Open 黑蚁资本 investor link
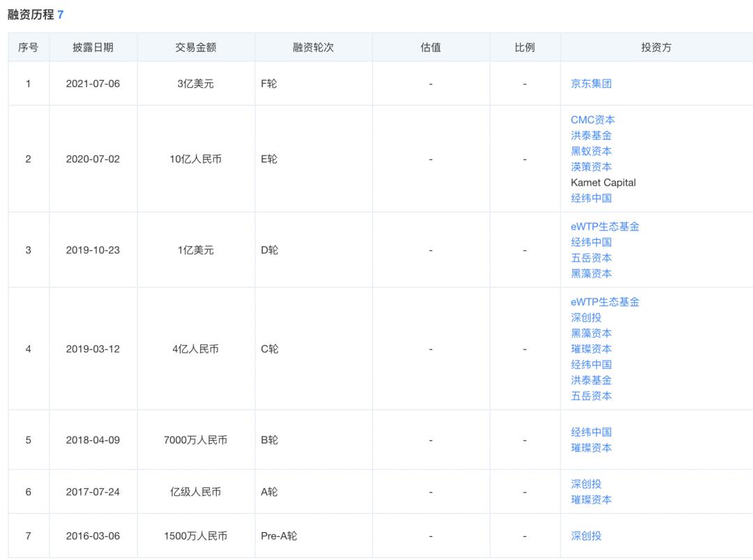Screen dimensions: 753x560 [591, 151]
